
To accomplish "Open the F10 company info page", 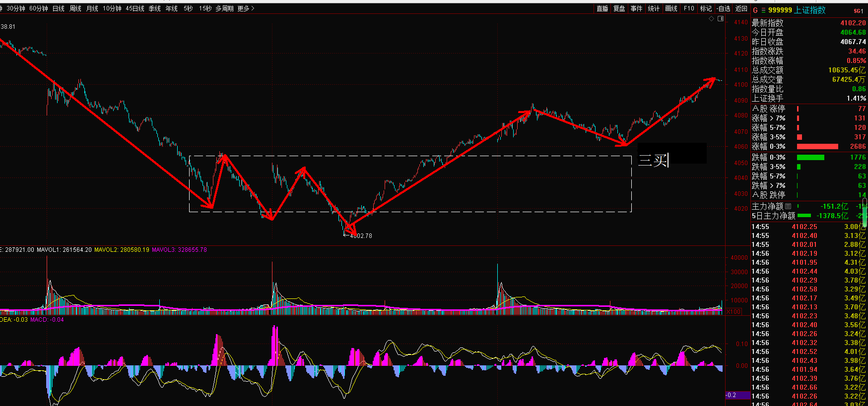I will coord(689,8).
